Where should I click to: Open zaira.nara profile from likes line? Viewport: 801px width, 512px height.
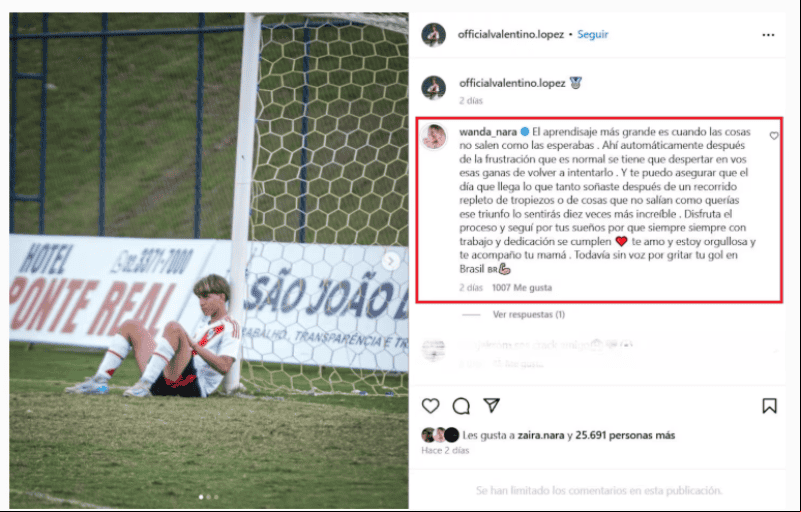click(x=541, y=435)
